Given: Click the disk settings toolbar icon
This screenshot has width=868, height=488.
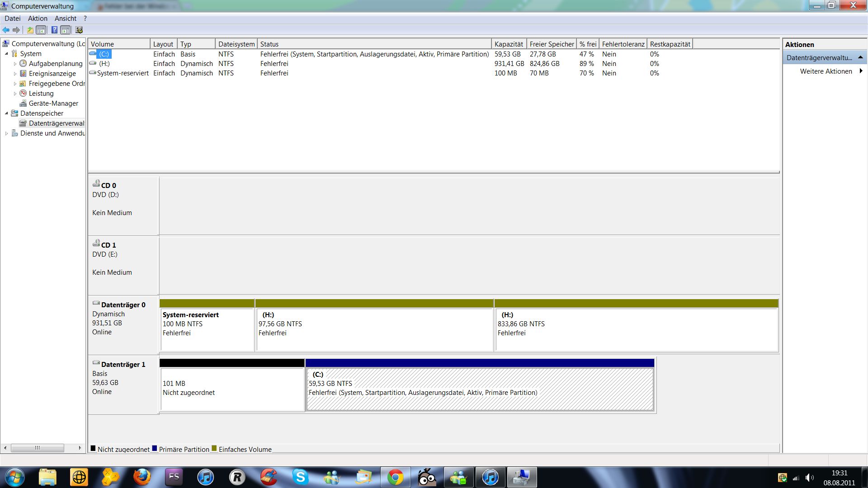Looking at the screenshot, I should click(x=79, y=30).
